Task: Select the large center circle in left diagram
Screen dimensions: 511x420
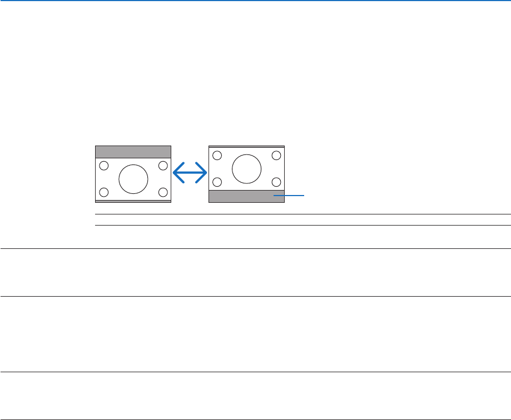Action: click(x=133, y=179)
